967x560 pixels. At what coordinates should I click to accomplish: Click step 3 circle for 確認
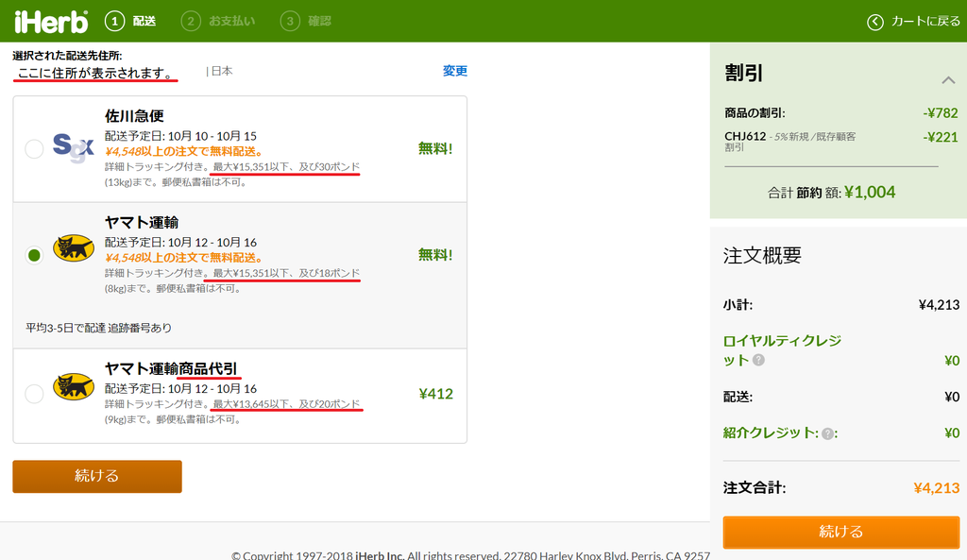coord(290,21)
